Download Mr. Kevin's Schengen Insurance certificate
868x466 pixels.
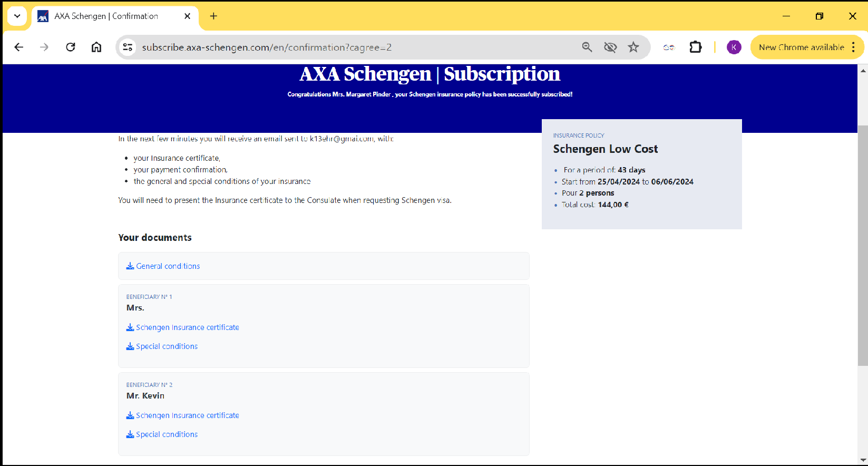pyautogui.click(x=187, y=415)
